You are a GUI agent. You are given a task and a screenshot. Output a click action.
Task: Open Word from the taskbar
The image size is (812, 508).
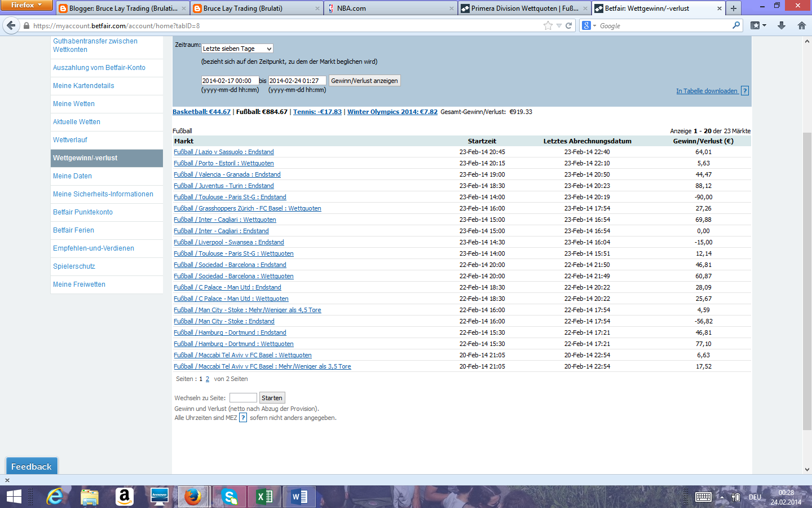coord(299,497)
